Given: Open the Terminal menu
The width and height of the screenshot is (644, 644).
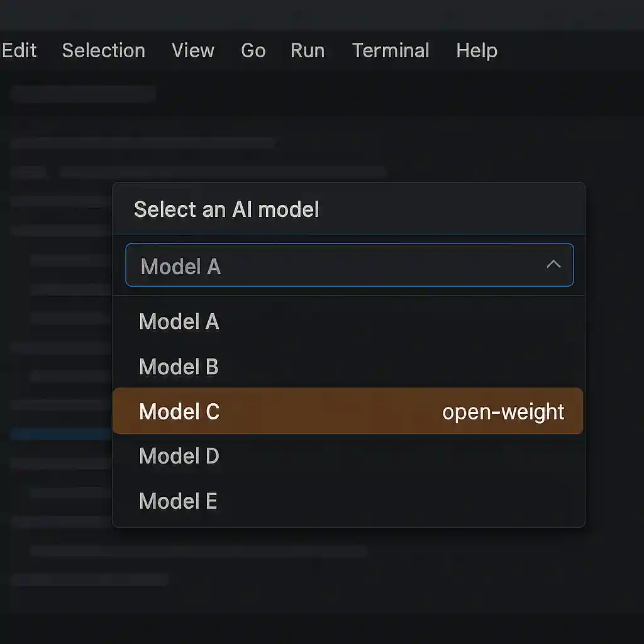Looking at the screenshot, I should 391,50.
